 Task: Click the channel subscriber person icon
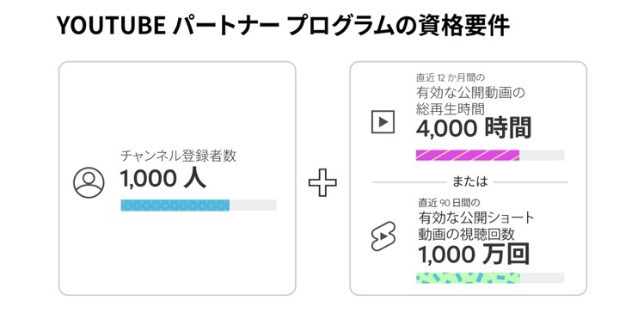89,183
